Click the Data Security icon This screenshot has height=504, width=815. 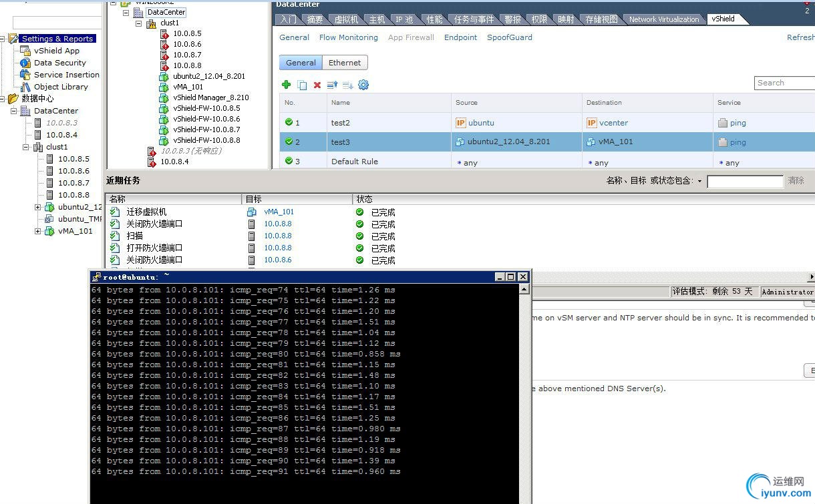click(x=25, y=63)
